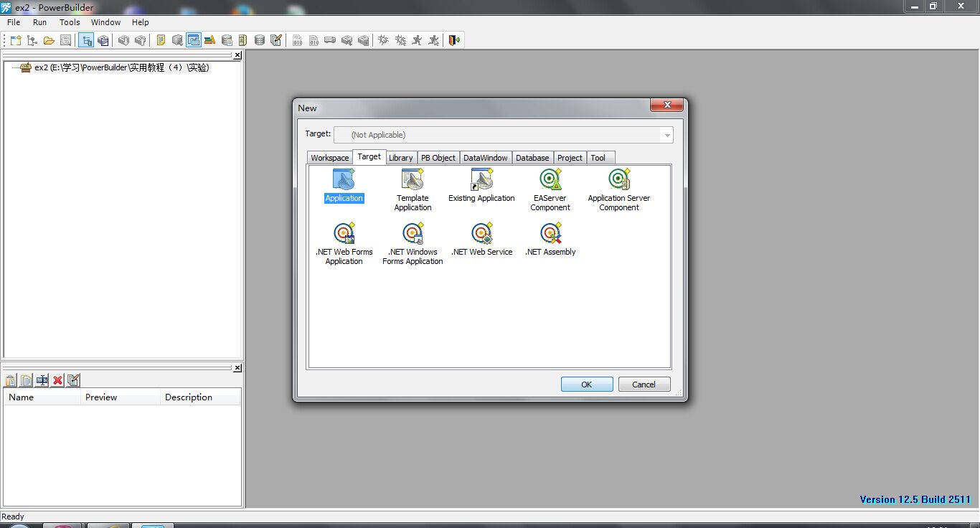Viewport: 980px width, 528px height.
Task: Click Rename icon in clip panel
Action: pyautogui.click(x=42, y=380)
